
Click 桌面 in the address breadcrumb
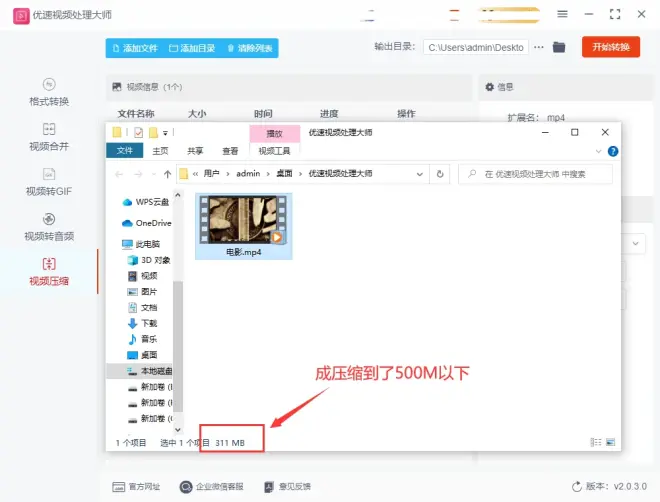click(x=284, y=173)
